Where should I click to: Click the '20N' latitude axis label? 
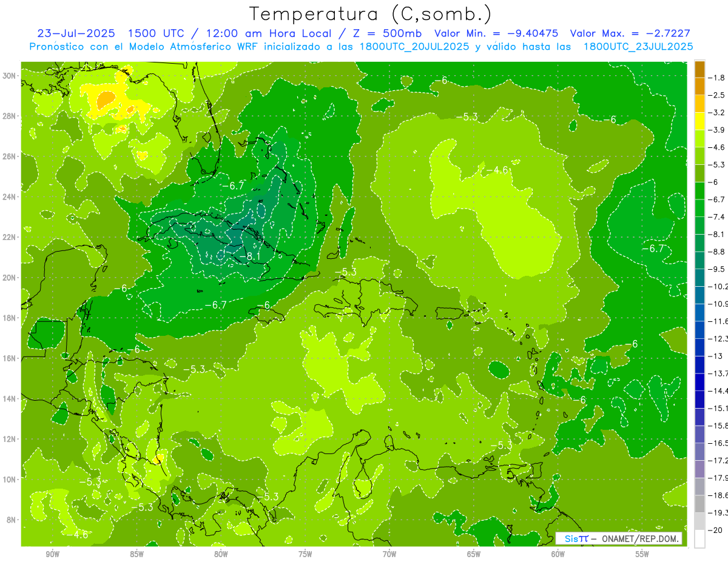click(10, 278)
